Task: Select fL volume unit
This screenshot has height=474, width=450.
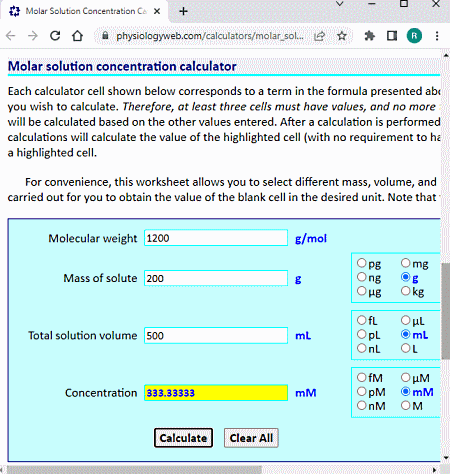Action: [362, 320]
